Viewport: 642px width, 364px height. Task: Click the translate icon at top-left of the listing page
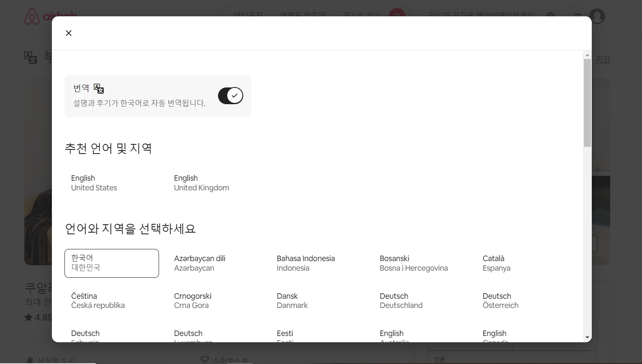point(31,58)
